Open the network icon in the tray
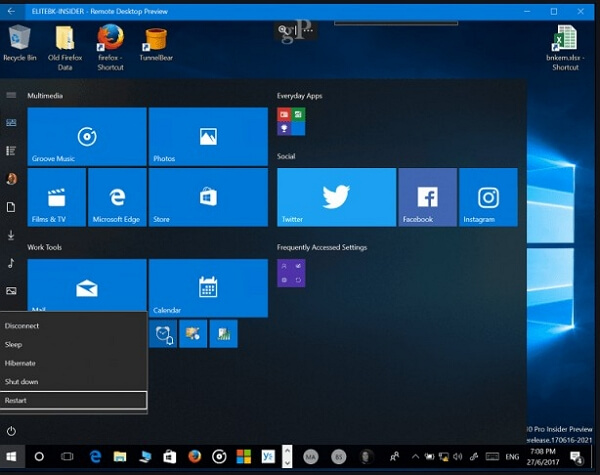 [x=443, y=456]
